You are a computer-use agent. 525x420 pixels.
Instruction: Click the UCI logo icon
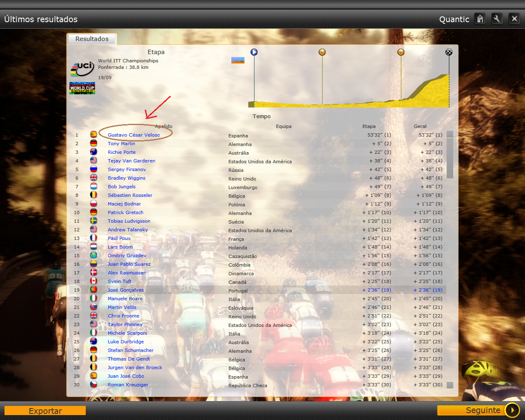(82, 69)
